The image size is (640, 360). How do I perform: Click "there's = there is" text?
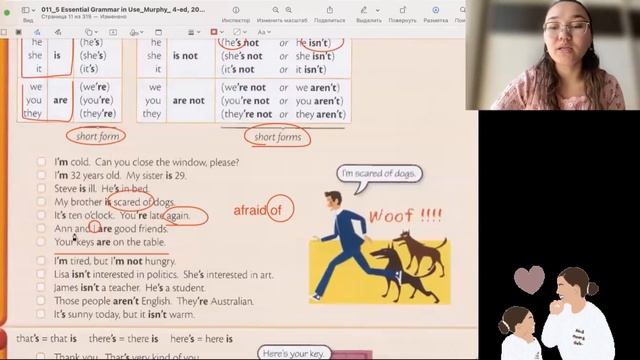click(124, 339)
